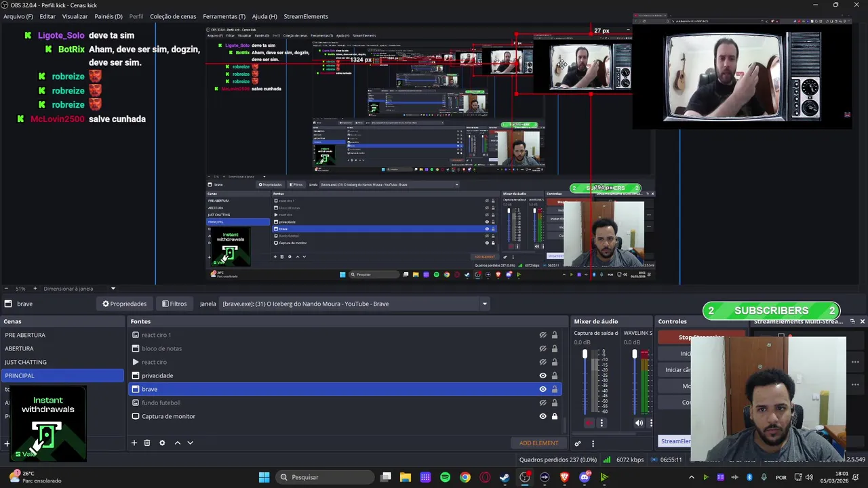Open the Ferramentas (T) menu
868x488 pixels.
(x=224, y=16)
